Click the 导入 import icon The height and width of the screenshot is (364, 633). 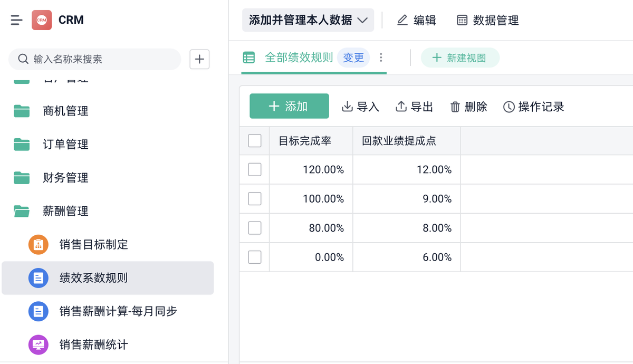pyautogui.click(x=347, y=107)
